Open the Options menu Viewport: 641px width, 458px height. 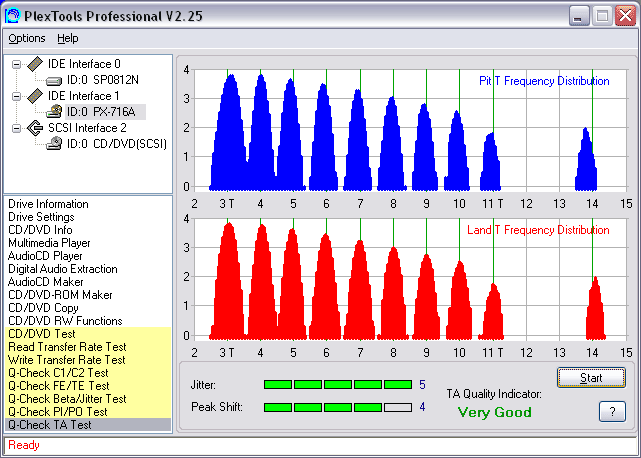point(27,38)
